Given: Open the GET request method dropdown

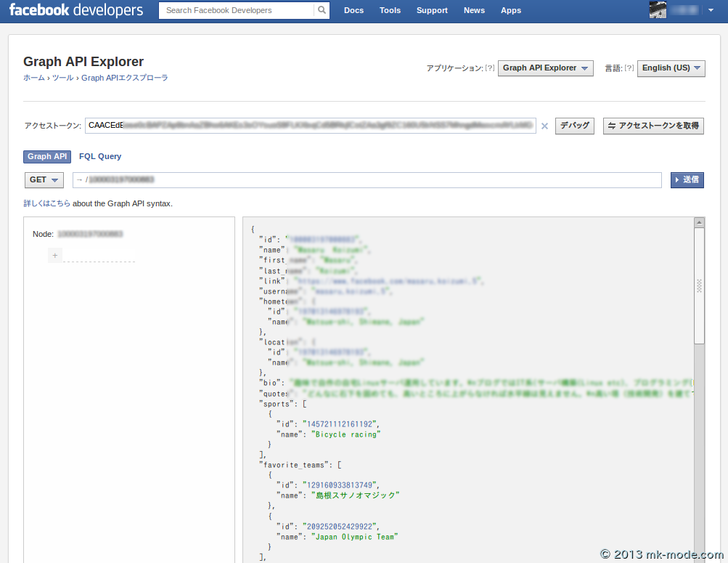Looking at the screenshot, I should (x=44, y=179).
